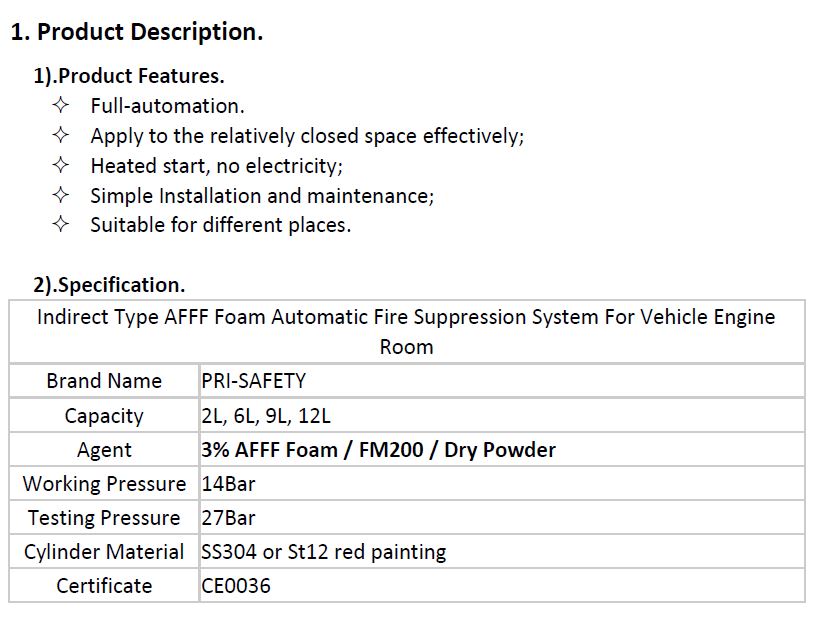Click the bold "3% AFFF Foam / FM200 / Dry Powder" text

click(378, 450)
